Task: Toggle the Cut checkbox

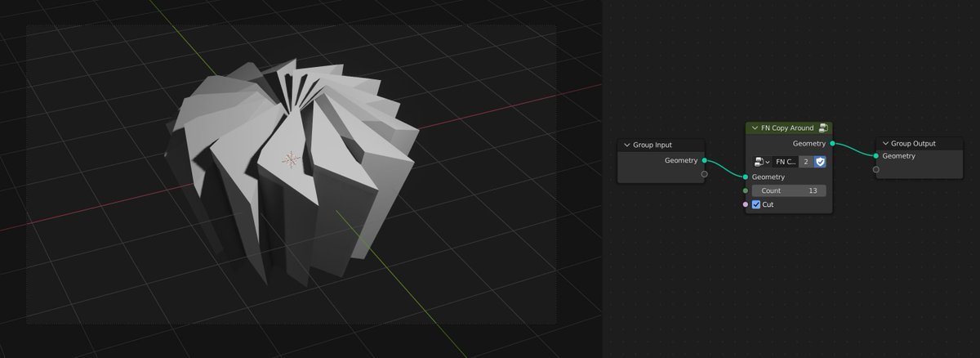Action: click(x=756, y=204)
